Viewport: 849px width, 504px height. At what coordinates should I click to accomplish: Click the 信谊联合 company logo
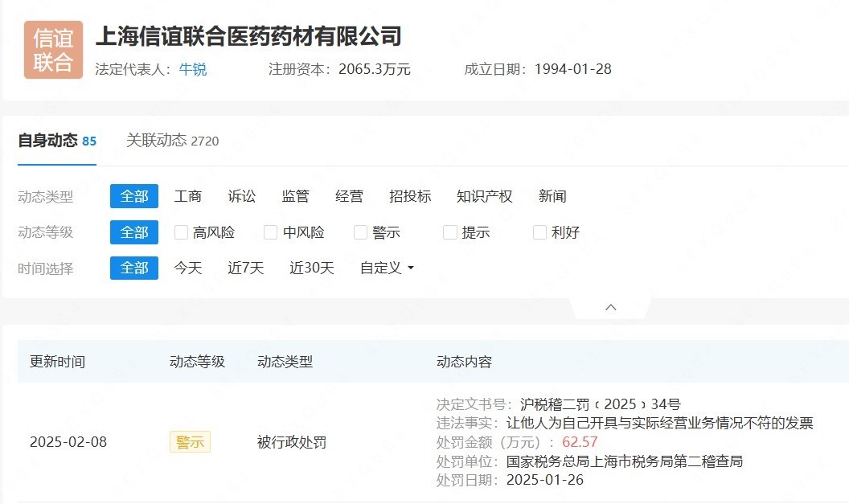click(x=52, y=49)
